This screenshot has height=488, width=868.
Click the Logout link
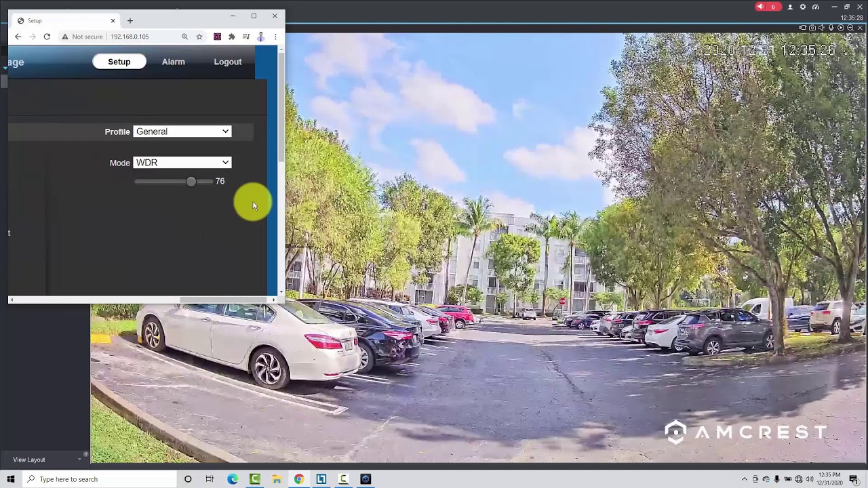pos(228,62)
